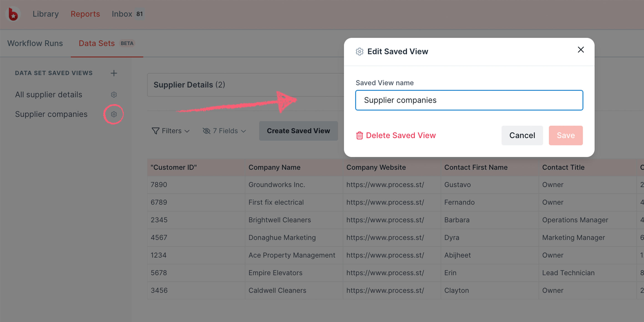
Task: Switch to the Data Sets tab
Action: point(96,43)
